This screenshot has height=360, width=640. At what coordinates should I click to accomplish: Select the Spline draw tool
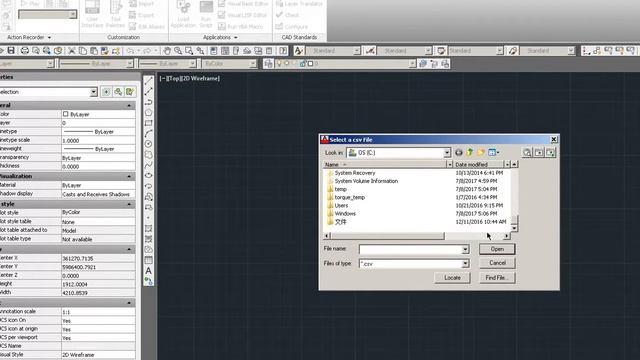(x=149, y=165)
